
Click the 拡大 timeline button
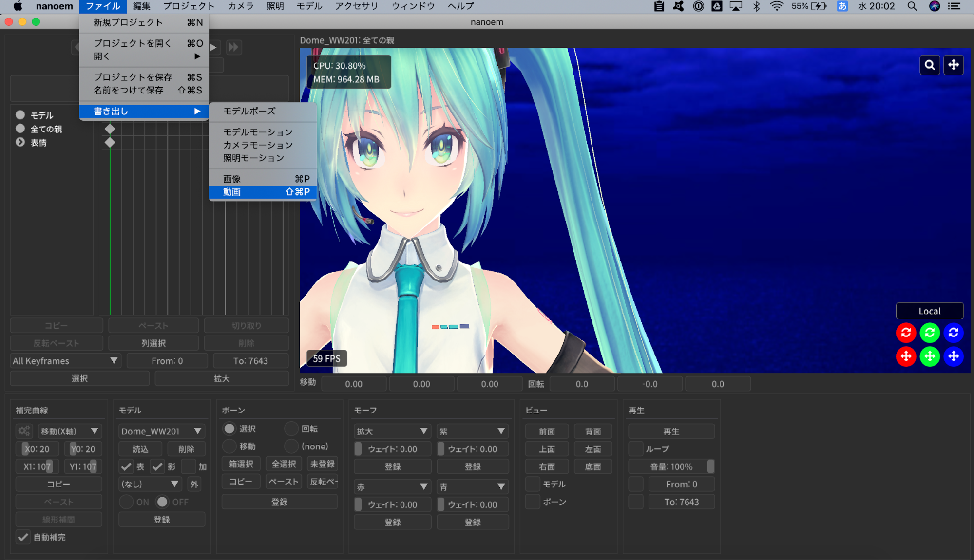tap(222, 378)
